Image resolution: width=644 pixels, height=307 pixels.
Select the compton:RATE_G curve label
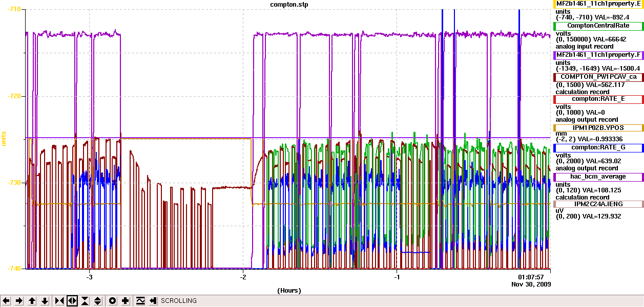pos(598,147)
